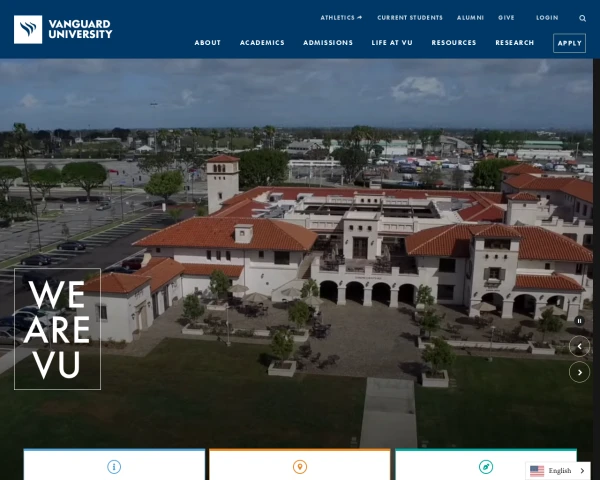Screen dimensions: 600x480
Task: Select the English language label
Action: point(560,471)
